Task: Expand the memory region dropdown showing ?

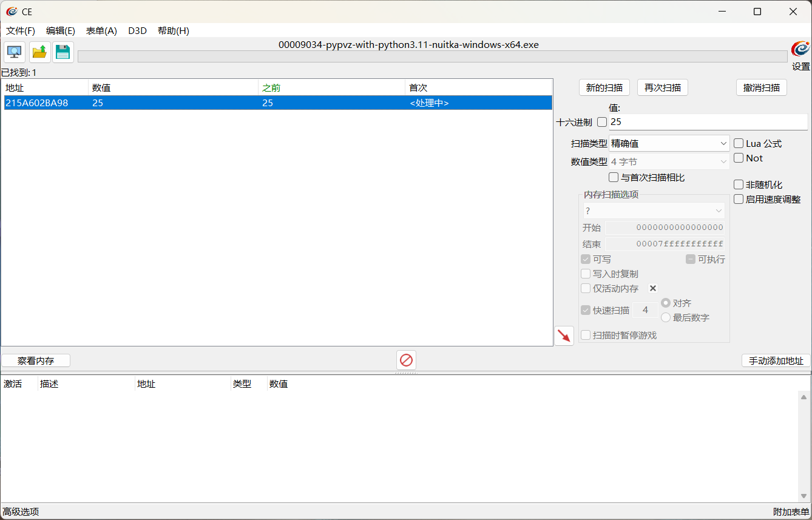Action: tap(654, 211)
